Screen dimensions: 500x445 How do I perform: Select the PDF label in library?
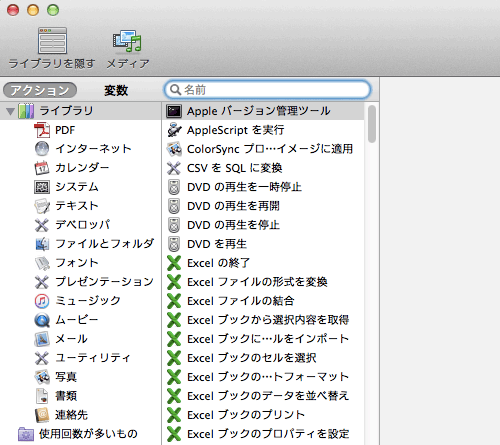(65, 130)
